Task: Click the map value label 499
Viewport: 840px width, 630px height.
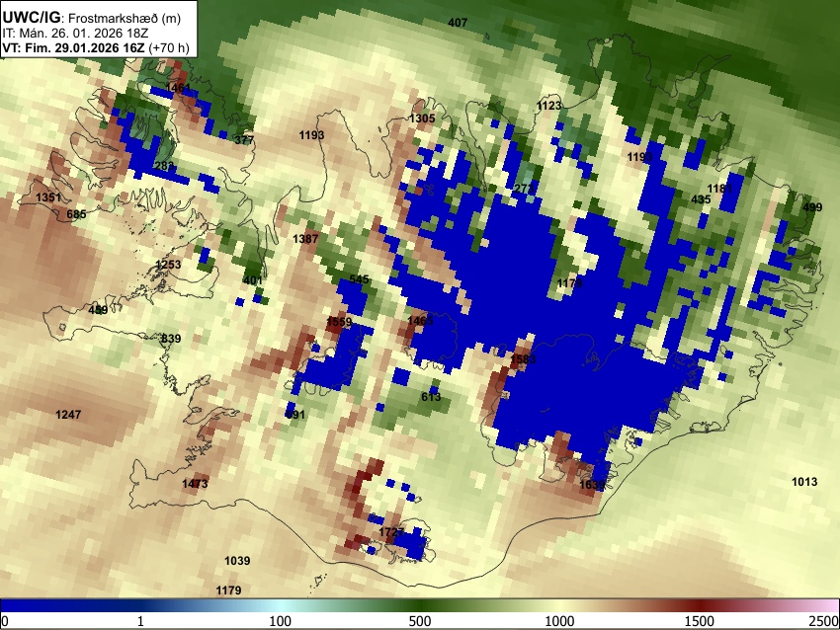Action: pos(812,207)
